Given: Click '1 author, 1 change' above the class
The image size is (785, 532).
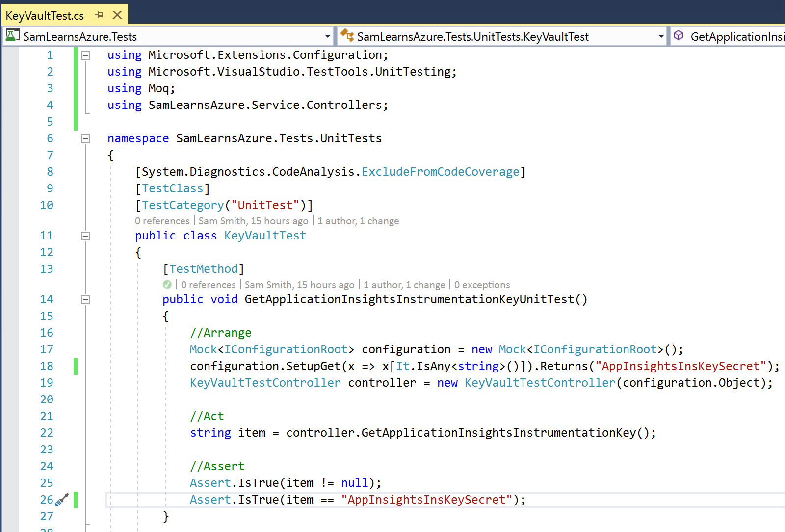Looking at the screenshot, I should 358,221.
